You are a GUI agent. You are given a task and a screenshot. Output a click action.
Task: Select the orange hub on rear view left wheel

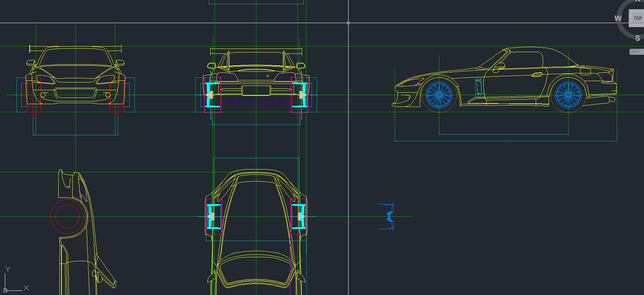click(210, 95)
